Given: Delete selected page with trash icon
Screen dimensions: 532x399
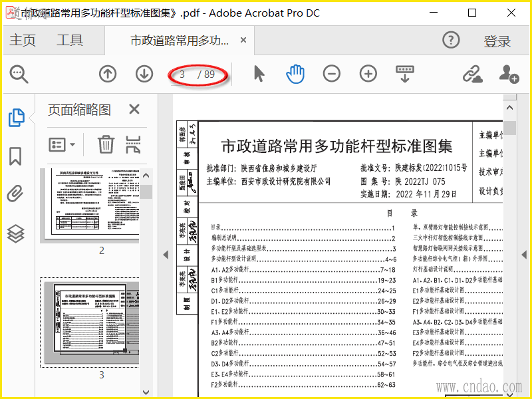Looking at the screenshot, I should [106, 144].
